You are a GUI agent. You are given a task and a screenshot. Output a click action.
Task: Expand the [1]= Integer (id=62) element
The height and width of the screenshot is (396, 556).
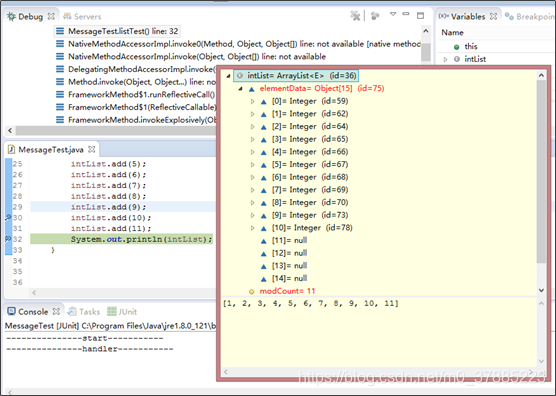(x=252, y=114)
